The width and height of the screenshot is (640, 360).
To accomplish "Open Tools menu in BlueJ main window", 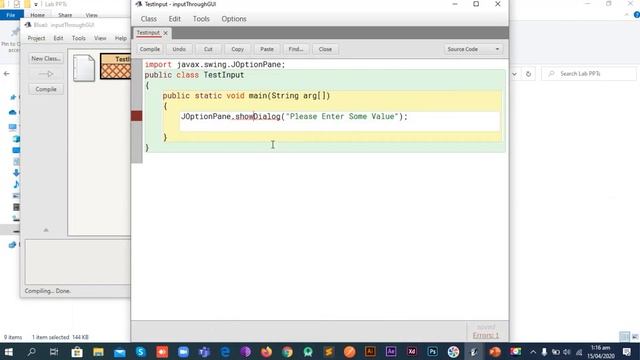I will (79, 38).
